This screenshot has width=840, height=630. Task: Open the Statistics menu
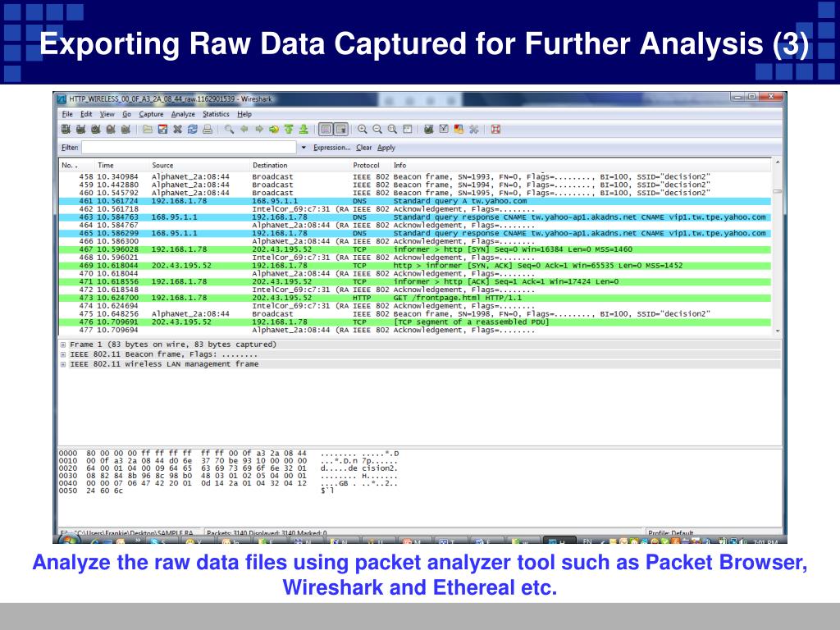[216, 114]
